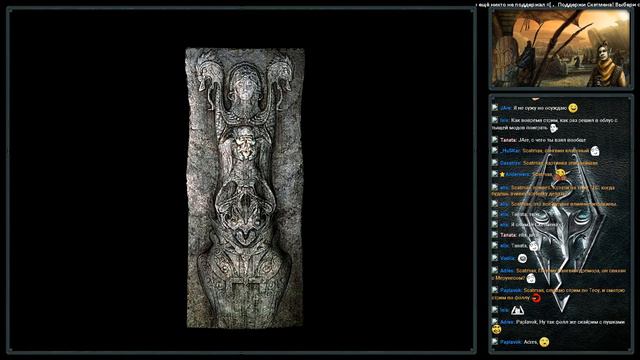Image resolution: width=640 pixels, height=360 pixels.
Task: Select username Dezstroy in chat
Action: [510, 163]
